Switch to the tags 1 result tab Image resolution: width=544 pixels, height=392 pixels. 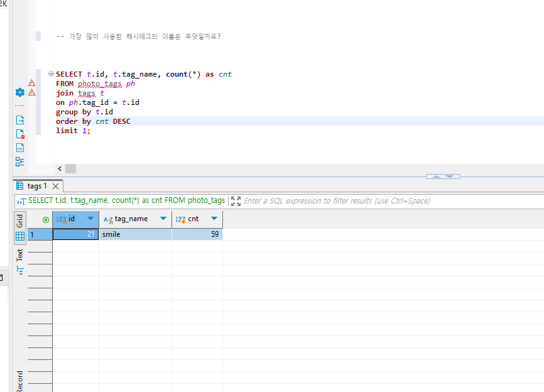pyautogui.click(x=37, y=187)
